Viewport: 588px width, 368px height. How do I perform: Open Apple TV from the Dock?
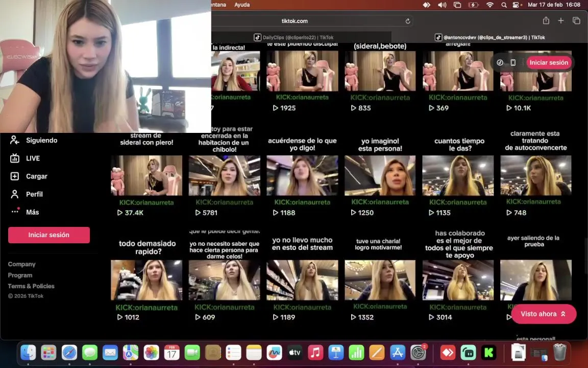pyautogui.click(x=295, y=353)
